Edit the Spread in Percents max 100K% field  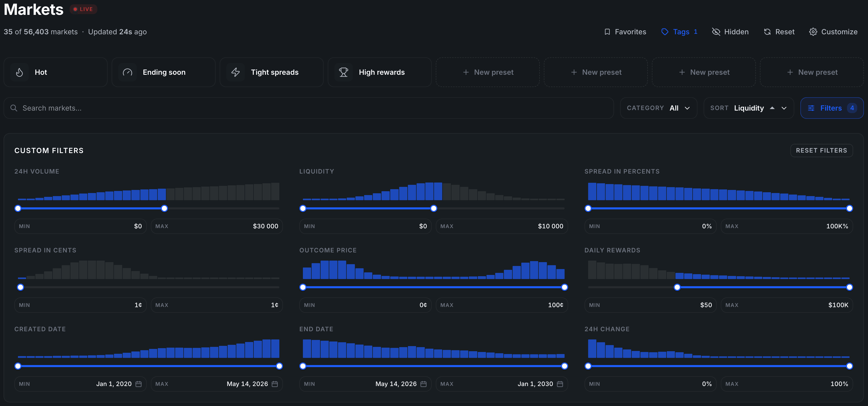point(787,226)
